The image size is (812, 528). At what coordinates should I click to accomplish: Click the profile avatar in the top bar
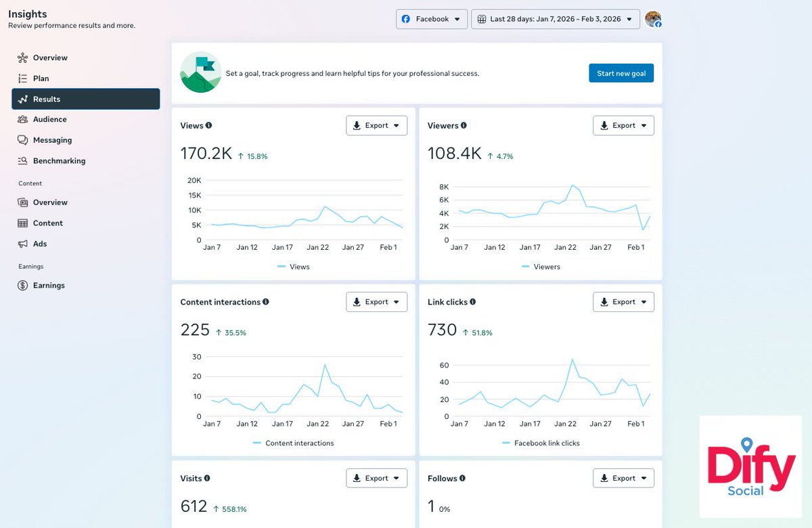[652, 19]
